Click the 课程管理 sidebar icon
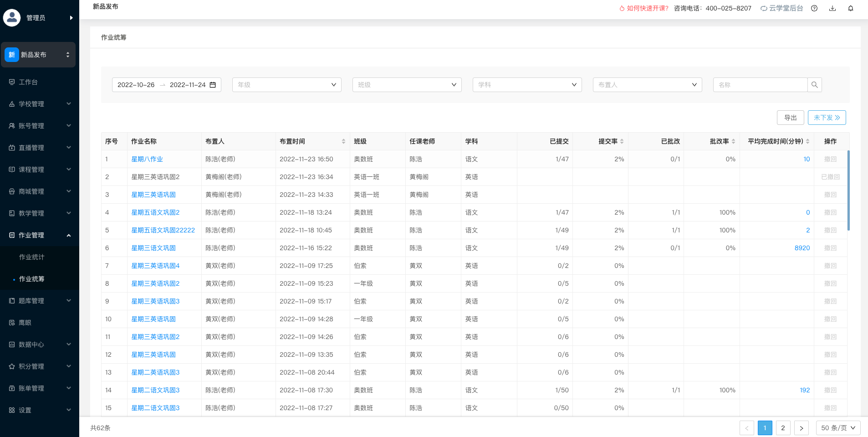The height and width of the screenshot is (437, 868). [x=12, y=170]
